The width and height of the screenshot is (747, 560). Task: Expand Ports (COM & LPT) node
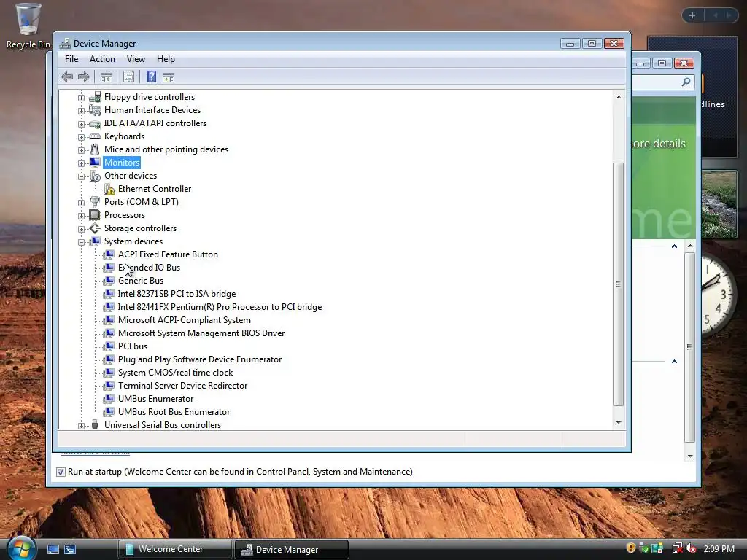coord(81,203)
